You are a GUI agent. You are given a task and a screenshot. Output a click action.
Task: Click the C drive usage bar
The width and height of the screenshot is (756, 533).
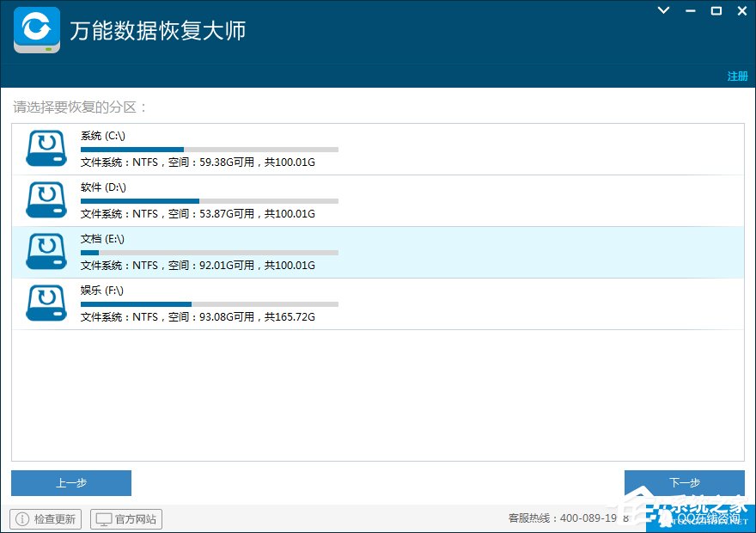pyautogui.click(x=209, y=150)
